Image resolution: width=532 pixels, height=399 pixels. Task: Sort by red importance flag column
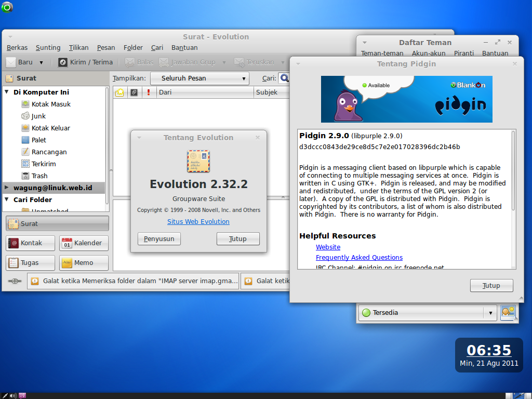pos(149,92)
